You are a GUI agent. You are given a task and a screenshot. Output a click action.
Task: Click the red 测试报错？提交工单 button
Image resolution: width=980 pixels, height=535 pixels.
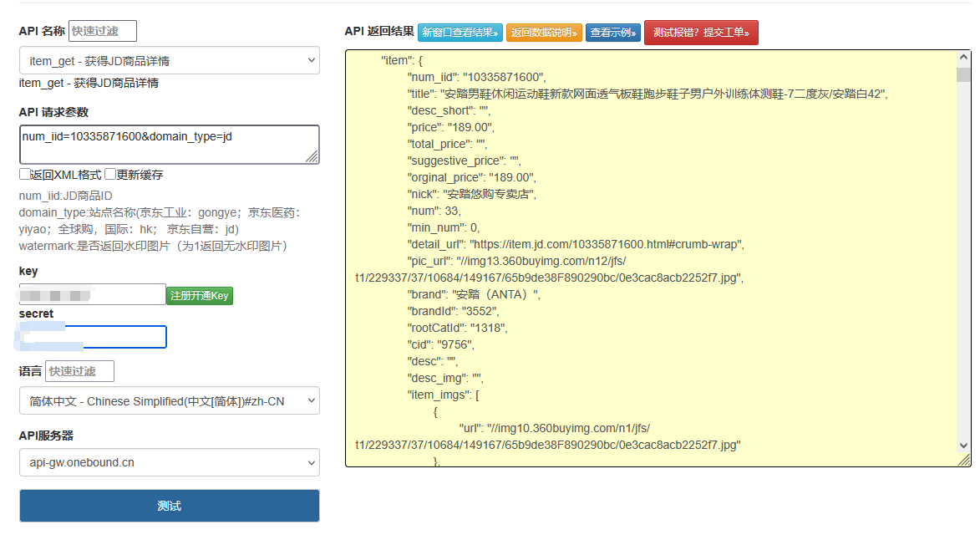click(x=701, y=33)
